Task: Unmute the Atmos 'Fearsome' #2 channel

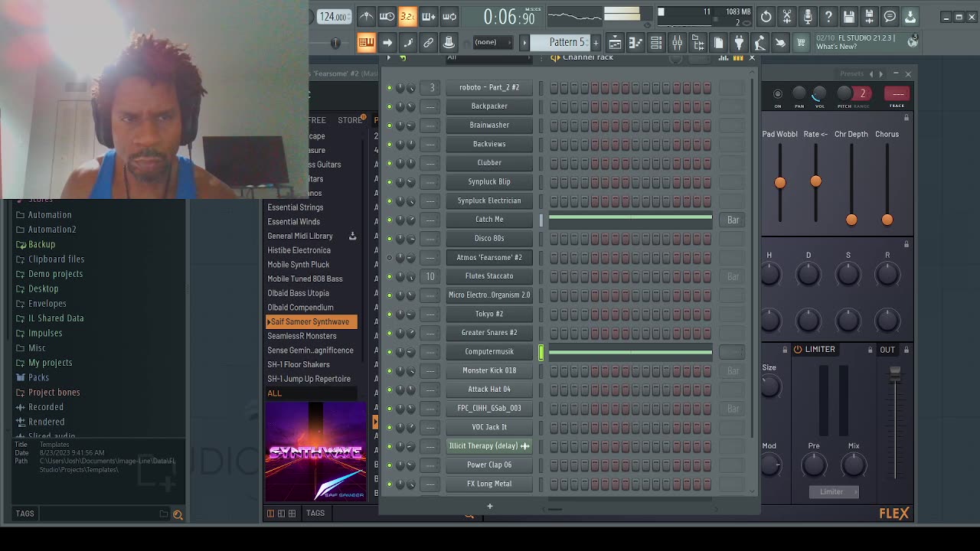Action: (389, 258)
